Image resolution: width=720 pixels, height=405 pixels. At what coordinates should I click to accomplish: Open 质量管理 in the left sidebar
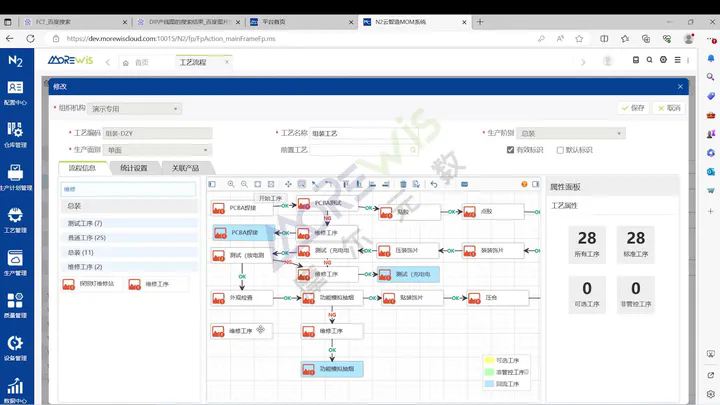point(15,305)
